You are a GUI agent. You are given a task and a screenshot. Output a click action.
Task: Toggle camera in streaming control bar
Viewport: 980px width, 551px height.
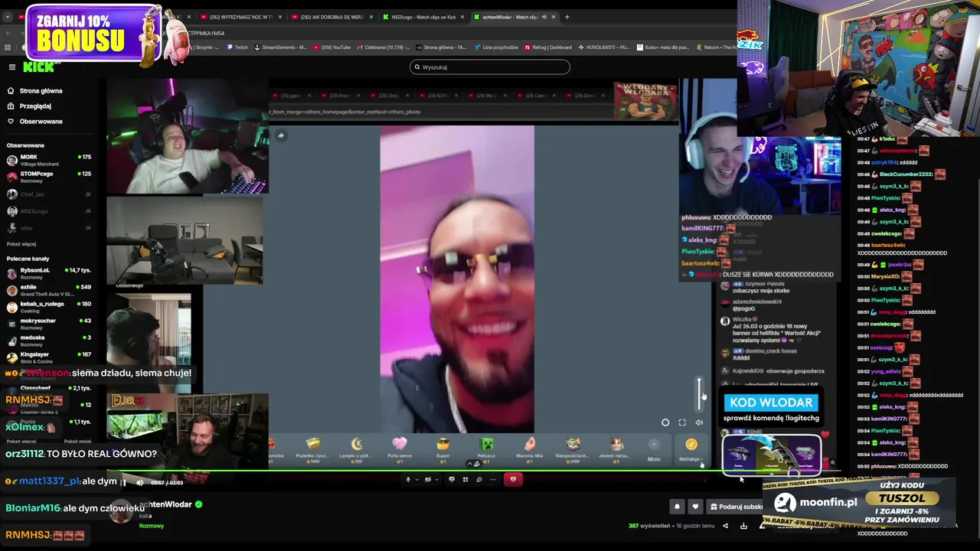tap(428, 480)
